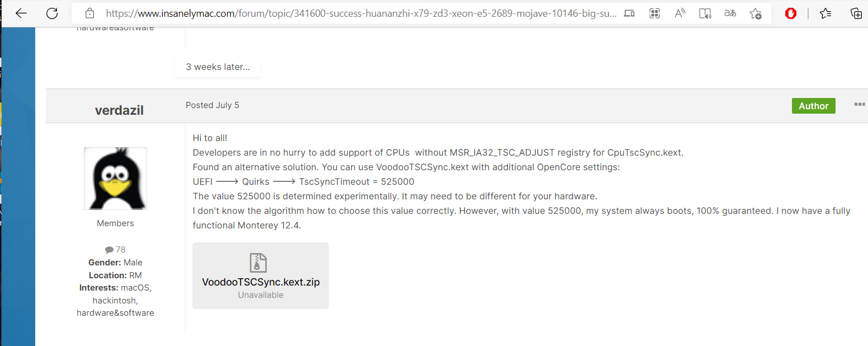This screenshot has height=346, width=868.
Task: Open the Collections panel
Action: point(856,13)
